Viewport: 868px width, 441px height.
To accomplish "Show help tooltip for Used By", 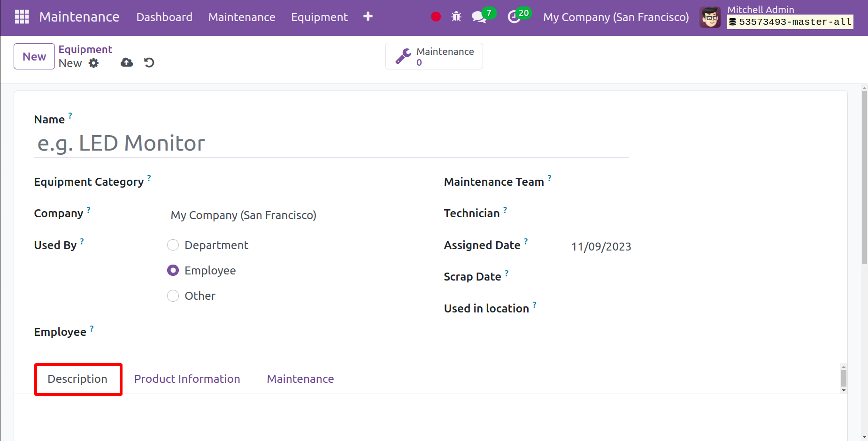I will tap(82, 241).
